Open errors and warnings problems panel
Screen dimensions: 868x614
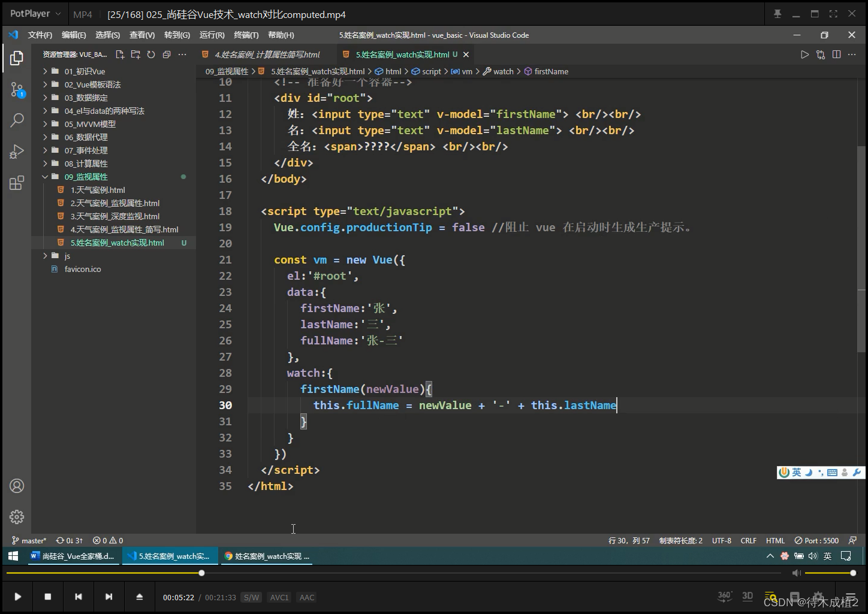pyautogui.click(x=108, y=540)
